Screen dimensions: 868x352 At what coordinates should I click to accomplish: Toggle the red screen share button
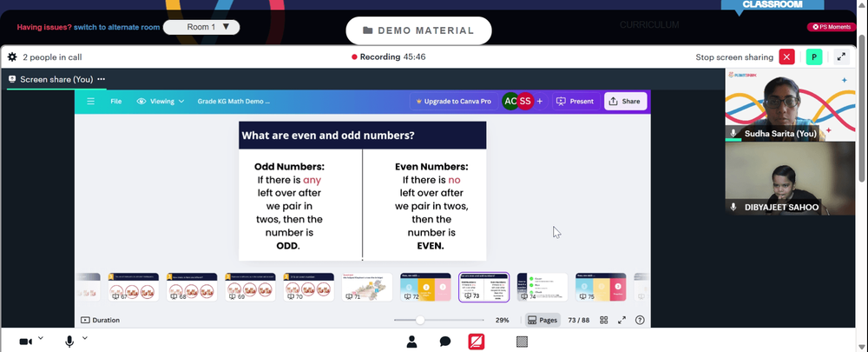[x=476, y=342]
